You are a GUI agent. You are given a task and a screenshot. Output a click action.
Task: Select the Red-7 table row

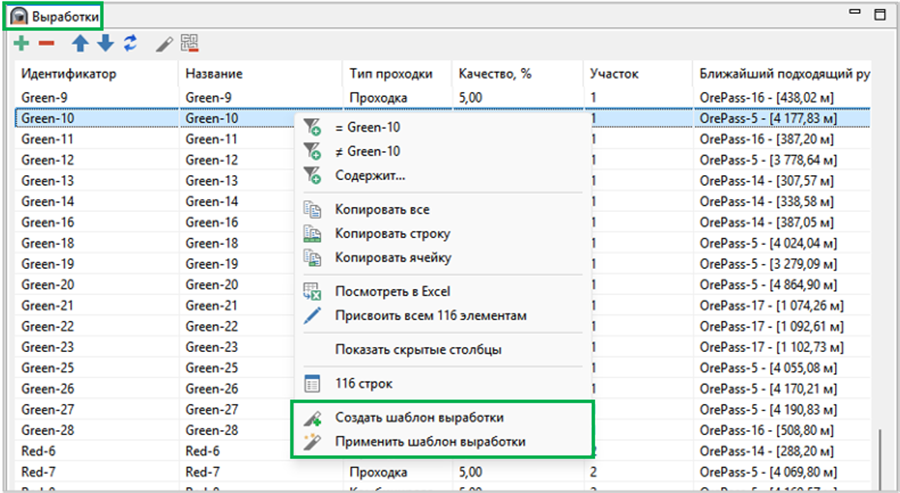(x=442, y=472)
